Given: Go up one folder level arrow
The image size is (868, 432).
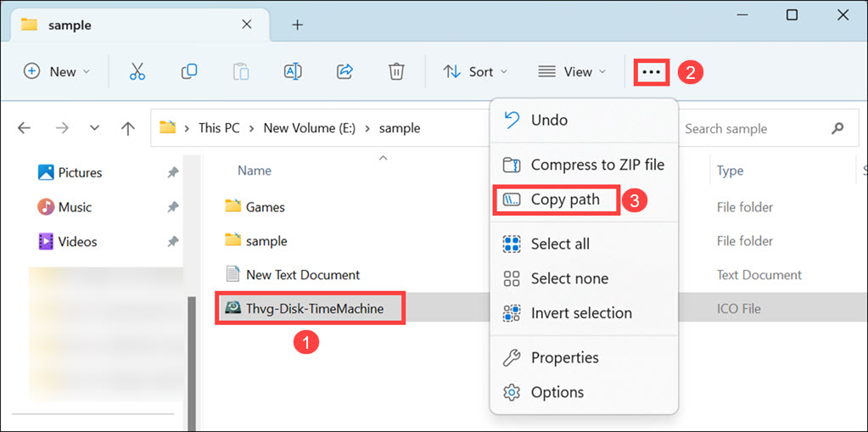Looking at the screenshot, I should (x=127, y=128).
